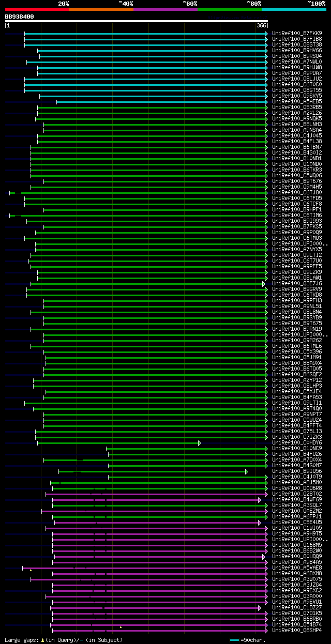Click the UniRef100_Q6SHP4 label

[297, 630]
